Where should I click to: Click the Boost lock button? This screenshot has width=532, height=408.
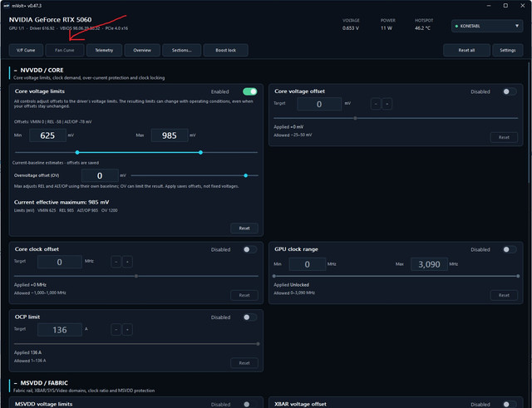click(x=225, y=50)
